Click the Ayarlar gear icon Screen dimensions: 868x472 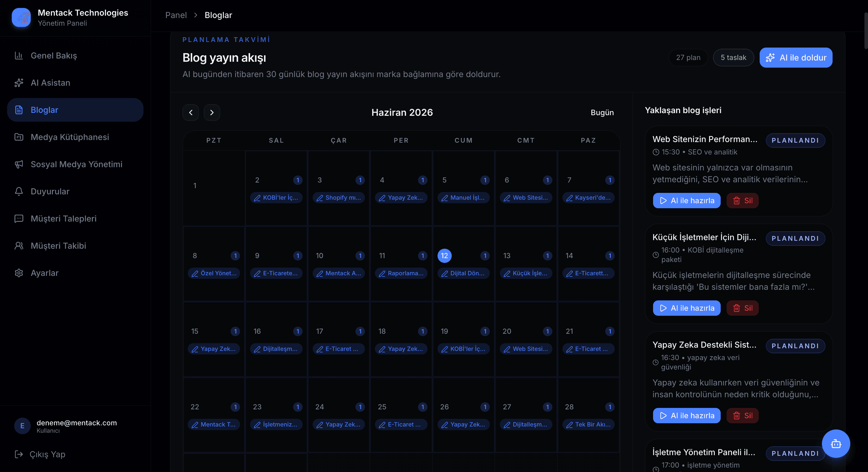pos(19,273)
